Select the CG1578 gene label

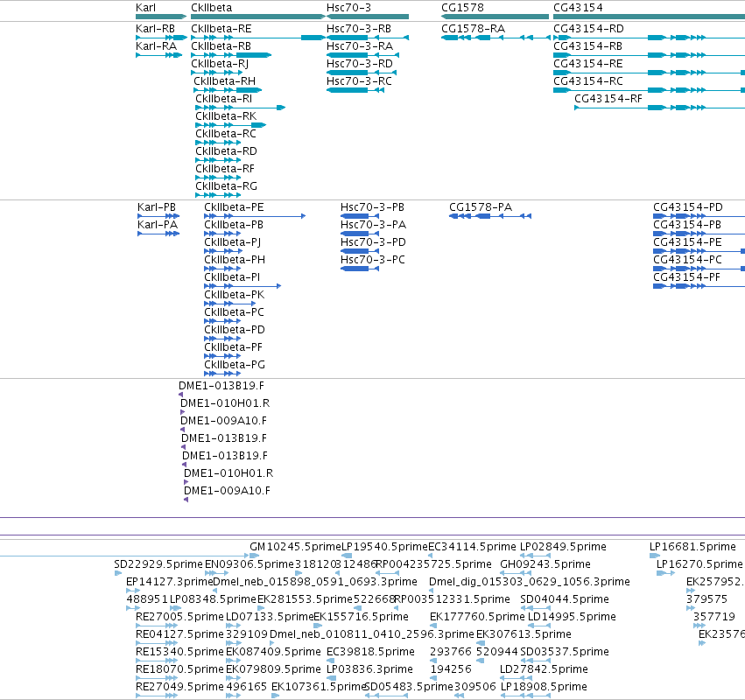click(462, 8)
